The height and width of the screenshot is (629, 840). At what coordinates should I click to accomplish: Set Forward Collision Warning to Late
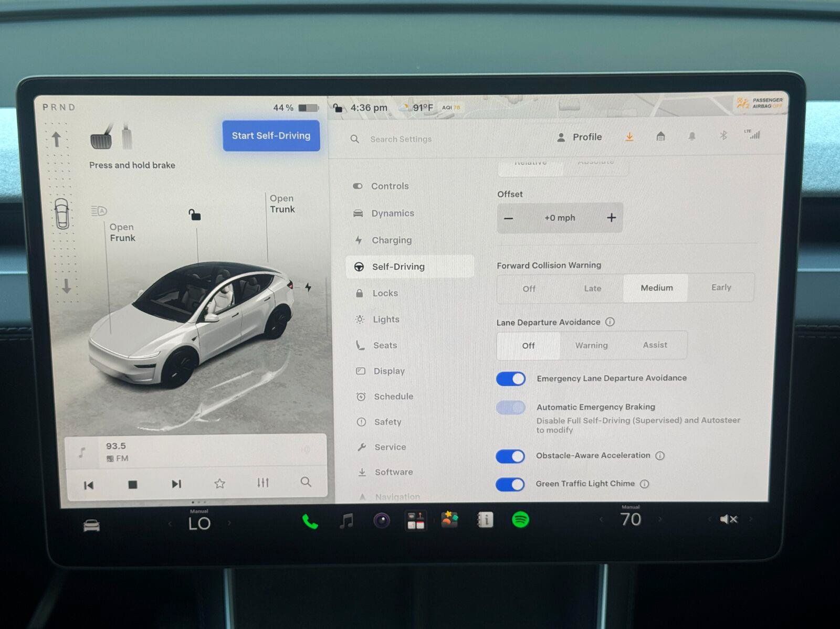[x=593, y=288]
